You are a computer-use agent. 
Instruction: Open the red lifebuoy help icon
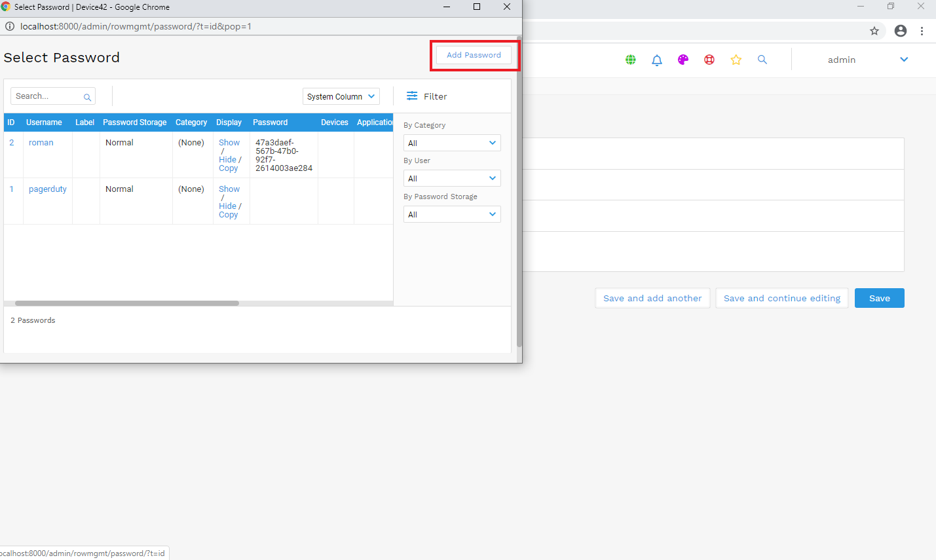tap(709, 60)
